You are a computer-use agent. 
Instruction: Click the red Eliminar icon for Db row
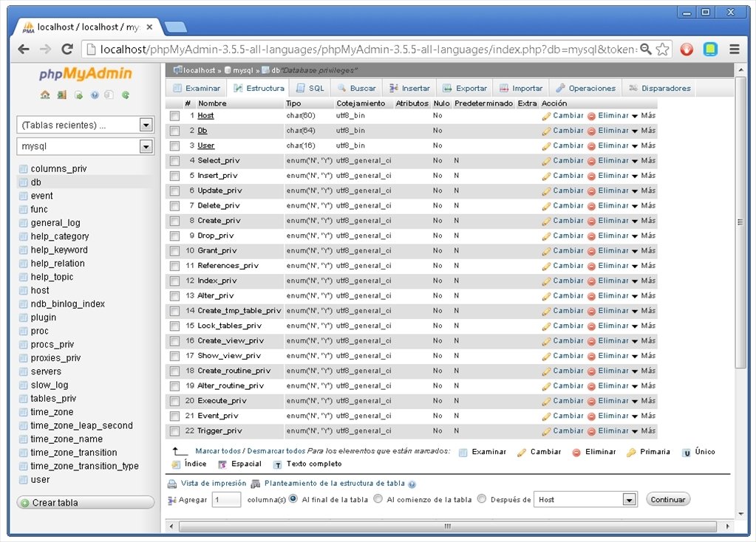592,131
